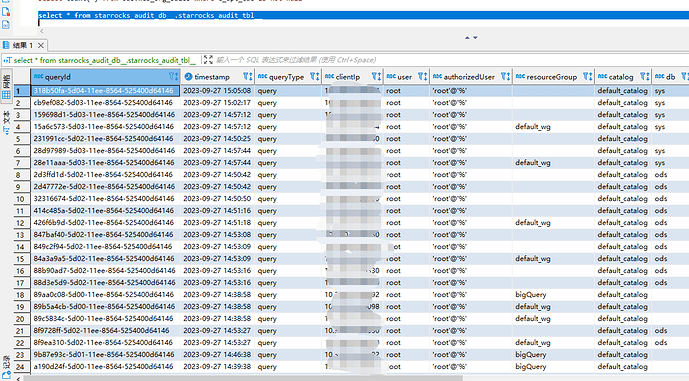Screen dimensions: 689x381
Task: Click the sys db cell in row 1
Action: (x=670, y=91)
